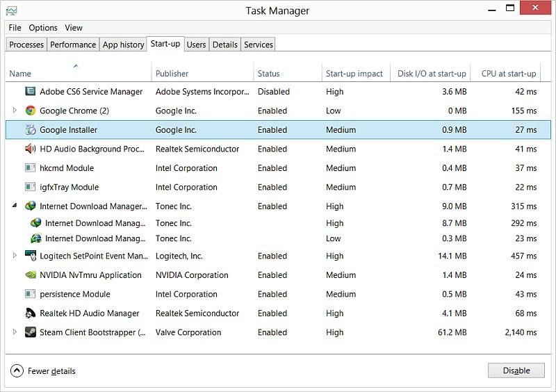Click the child IDM icon with 0.3 MB
Screen dimensions: 556x392
[36, 238]
